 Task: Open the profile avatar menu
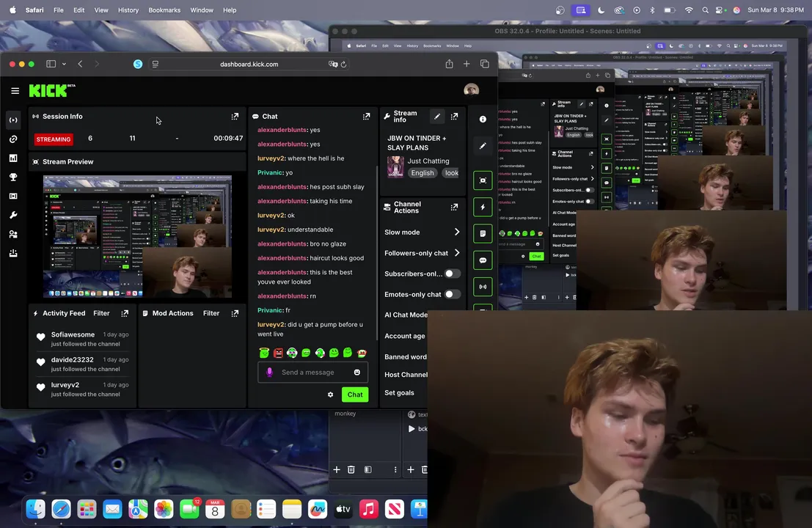click(x=471, y=90)
